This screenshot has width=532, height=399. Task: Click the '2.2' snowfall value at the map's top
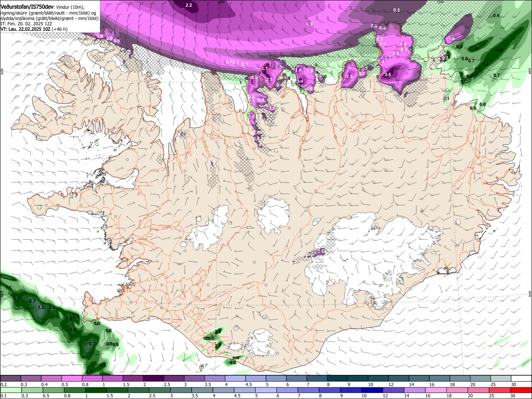pos(189,5)
